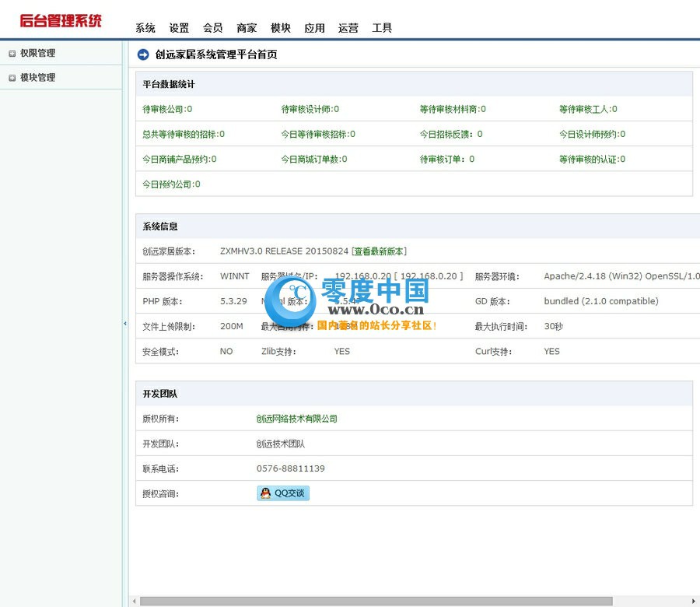Open the 商家 menu
Screen dimensions: 700x607
click(x=246, y=27)
